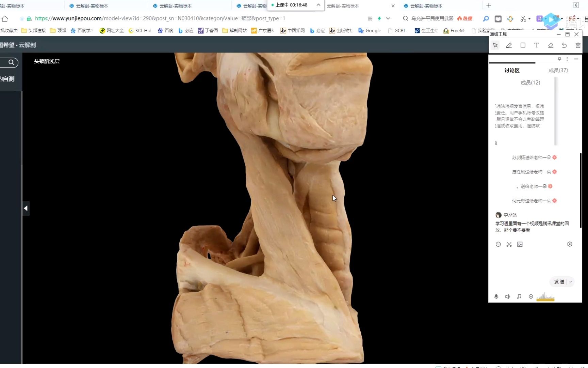Expand the left sidebar with arrow handle

pyautogui.click(x=26, y=208)
